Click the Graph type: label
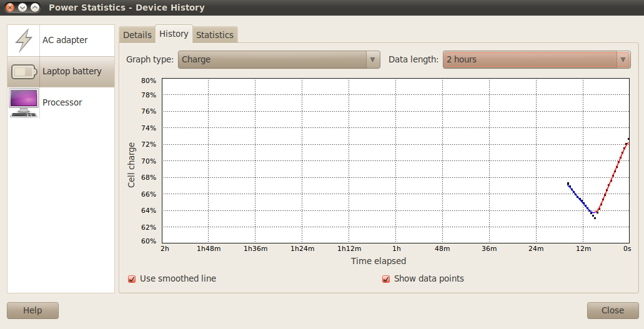Viewport: 644px width, 329px height. click(150, 59)
